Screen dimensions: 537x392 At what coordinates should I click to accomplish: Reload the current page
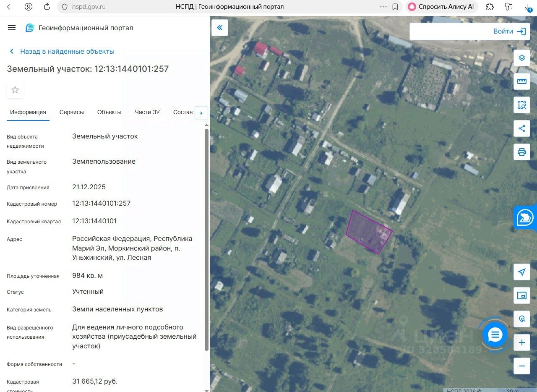[47, 7]
